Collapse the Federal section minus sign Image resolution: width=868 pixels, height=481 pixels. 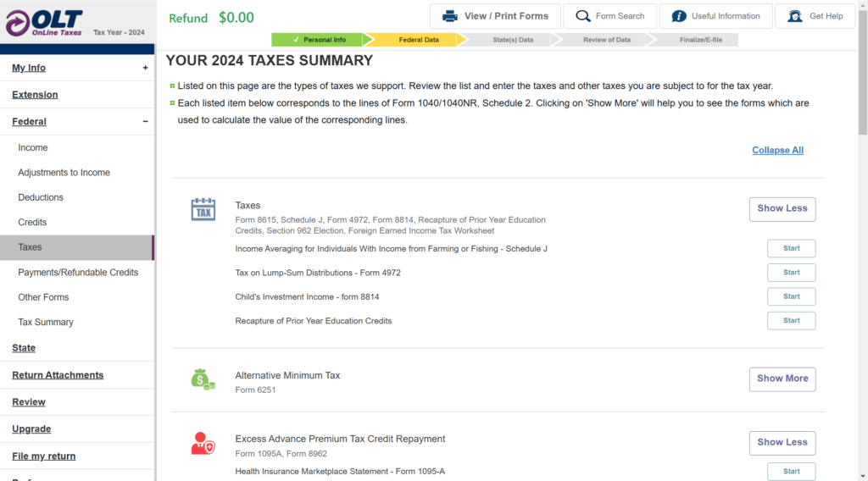tap(145, 121)
